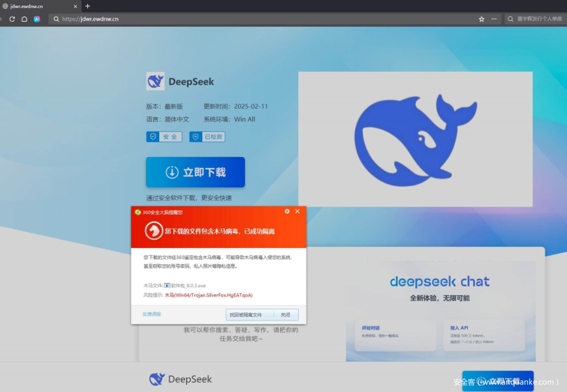Open settings gear in 360 alert popup
This screenshot has height=392, width=567.
point(287,211)
